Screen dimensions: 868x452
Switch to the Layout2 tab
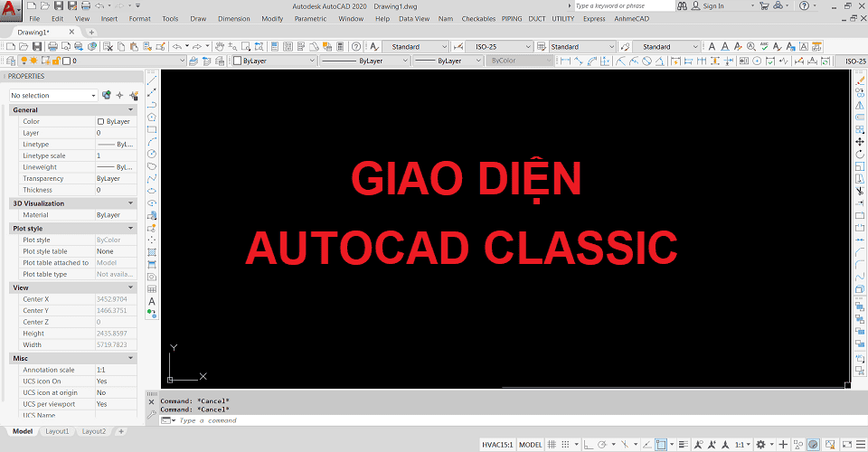tap(93, 431)
